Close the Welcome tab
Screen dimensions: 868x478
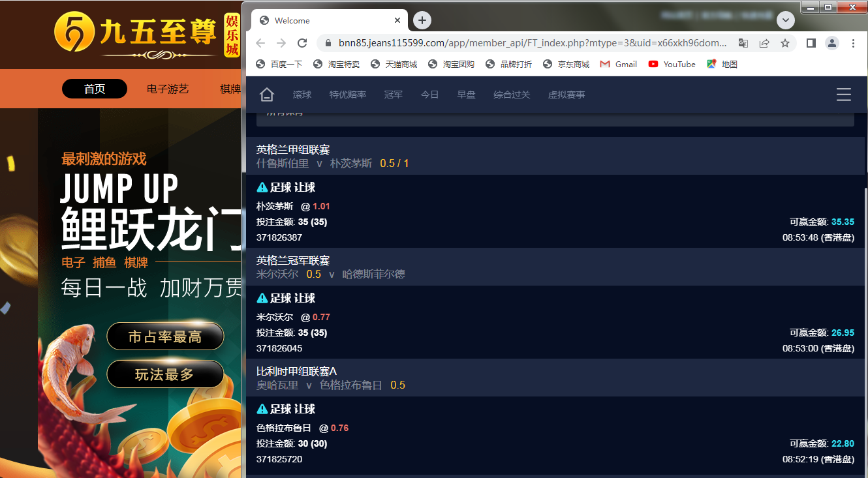point(398,20)
